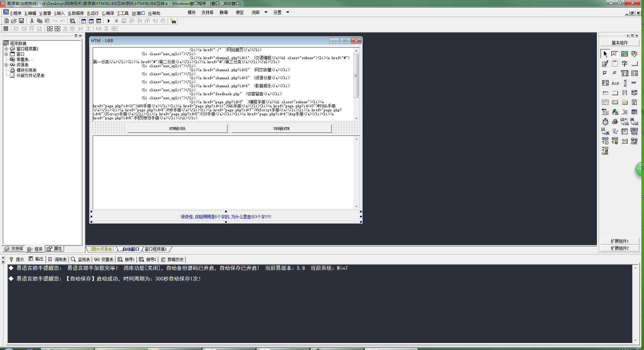Select the timer clock component
Image resolution: width=644 pixels, height=350 pixels.
click(x=605, y=122)
